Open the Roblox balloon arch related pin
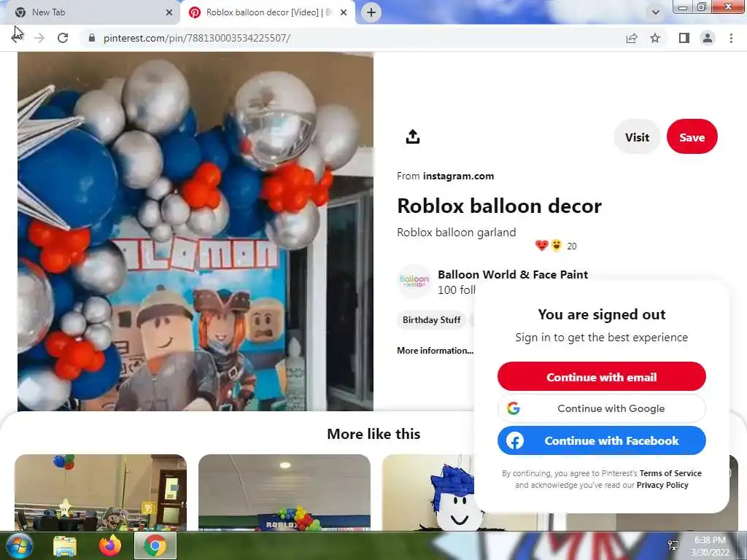 (x=285, y=492)
